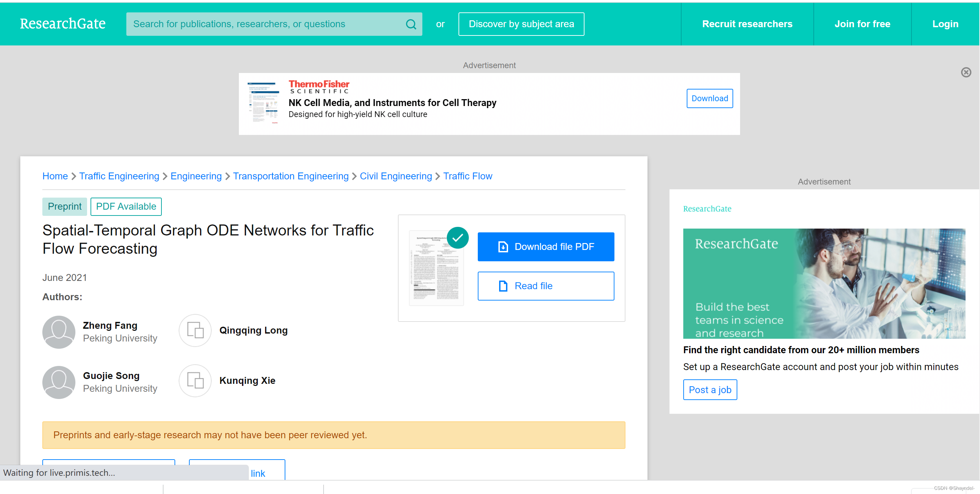This screenshot has height=494, width=980.
Task: Follow the Traffic Engineering breadcrumb link
Action: pyautogui.click(x=119, y=176)
